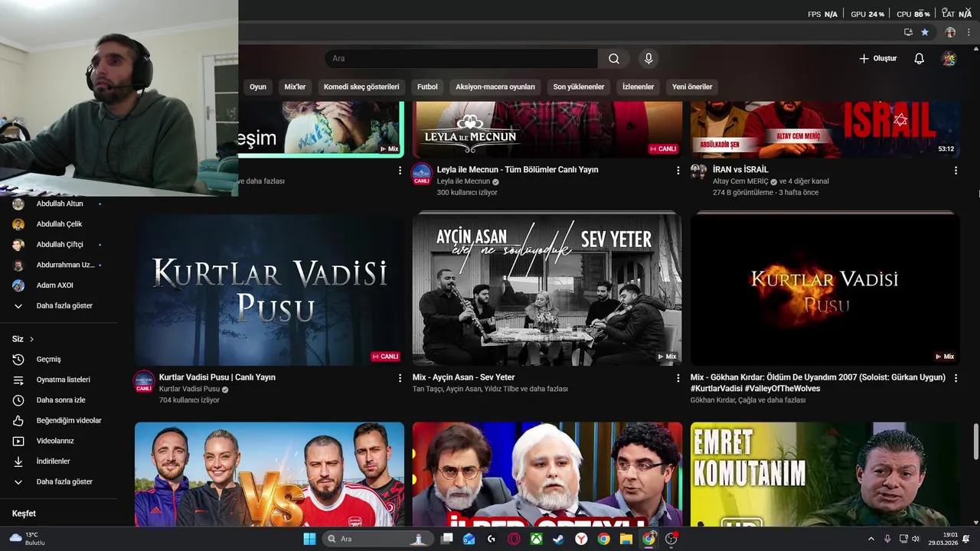The image size is (980, 551).
Task: Open Daha sonra izle in sidebar
Action: [x=59, y=400]
